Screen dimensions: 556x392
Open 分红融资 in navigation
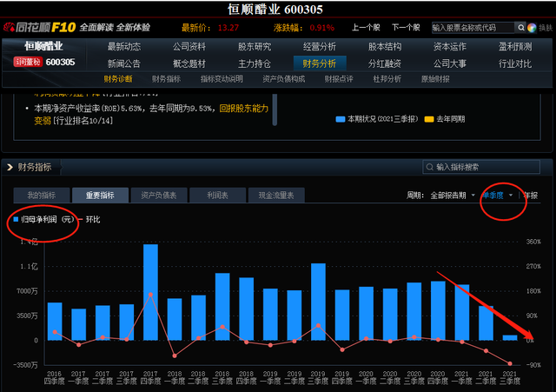385,63
